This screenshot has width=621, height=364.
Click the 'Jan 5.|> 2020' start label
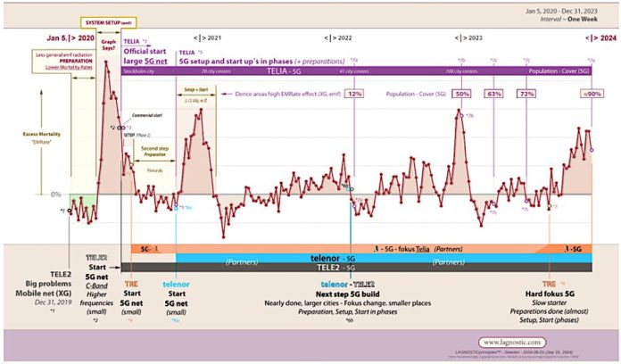pyautogui.click(x=70, y=38)
